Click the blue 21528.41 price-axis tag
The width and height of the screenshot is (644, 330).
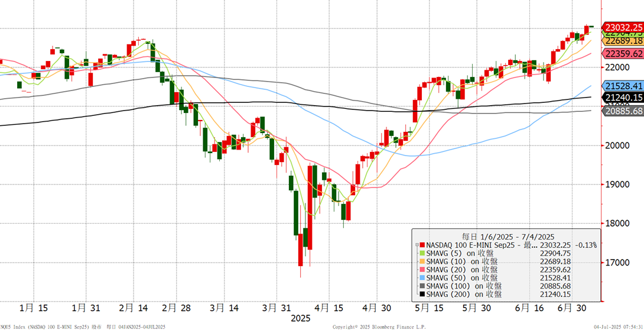coord(623,86)
